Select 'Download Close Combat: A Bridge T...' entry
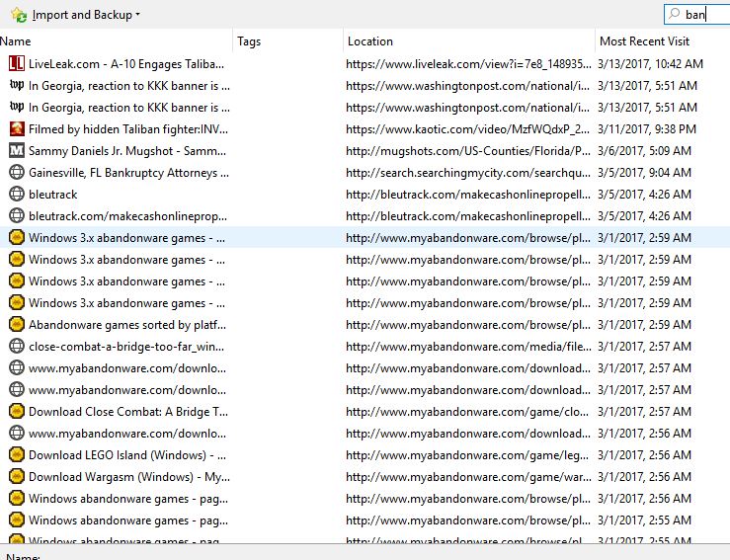This screenshot has width=730, height=560. (128, 412)
